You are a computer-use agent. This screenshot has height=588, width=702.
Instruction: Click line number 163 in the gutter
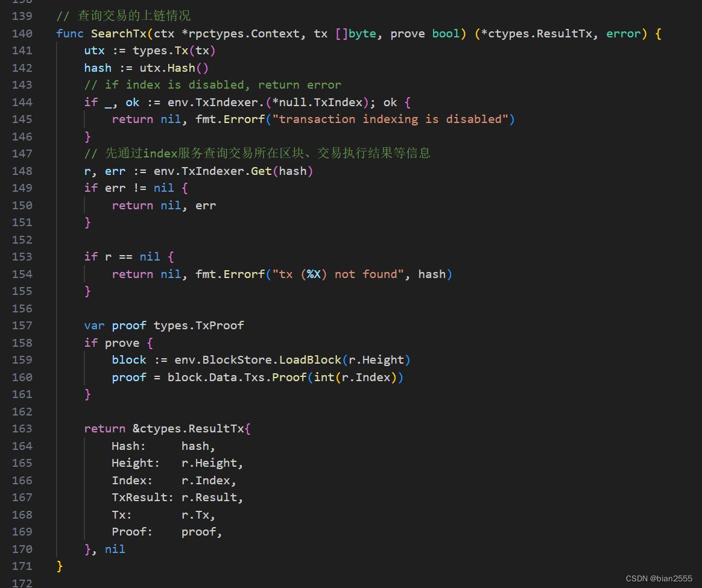(x=22, y=429)
